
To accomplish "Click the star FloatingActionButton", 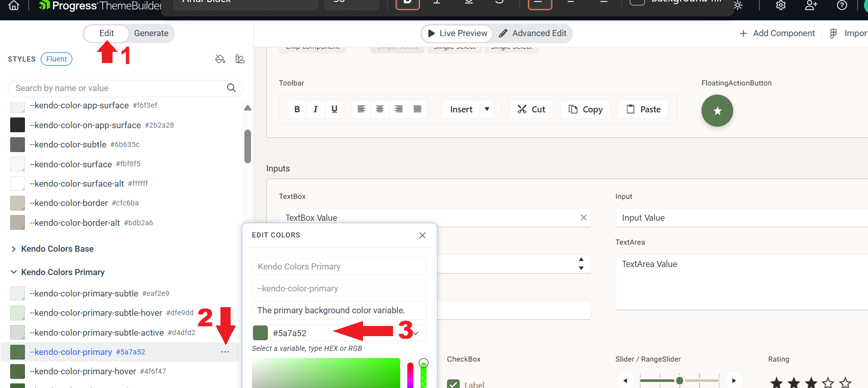I will click(717, 111).
